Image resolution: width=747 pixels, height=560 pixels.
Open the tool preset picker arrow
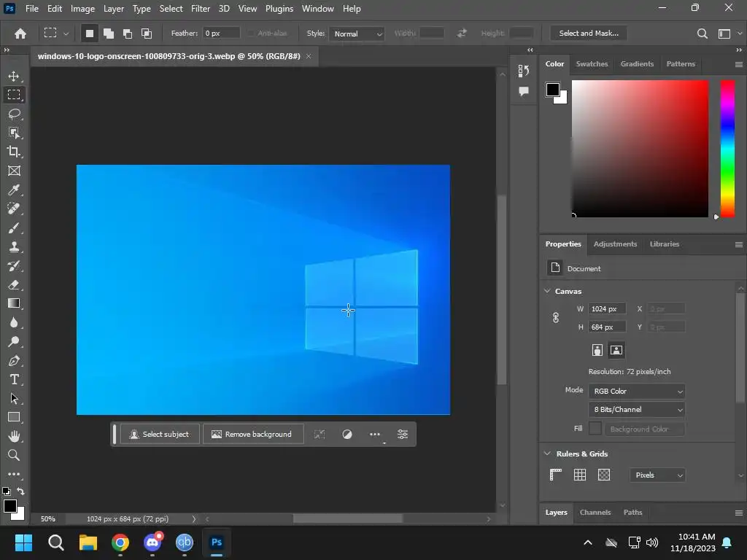tap(66, 34)
